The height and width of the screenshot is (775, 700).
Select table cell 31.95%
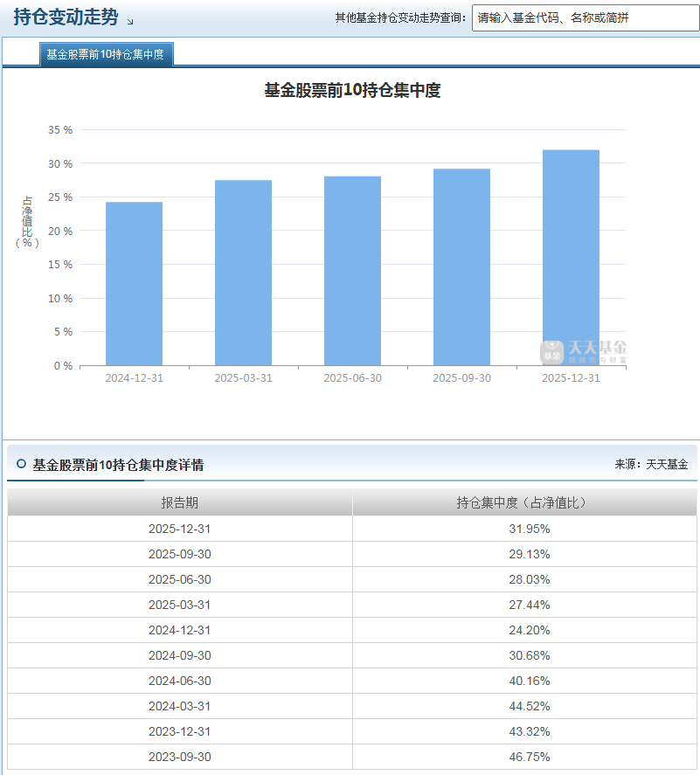(524, 529)
